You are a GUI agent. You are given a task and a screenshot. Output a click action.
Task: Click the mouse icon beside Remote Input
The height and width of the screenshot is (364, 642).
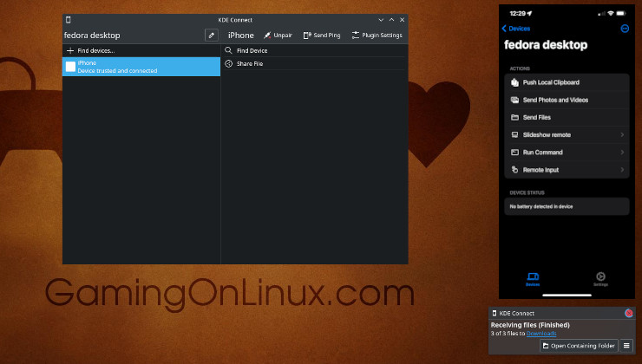[x=514, y=170]
